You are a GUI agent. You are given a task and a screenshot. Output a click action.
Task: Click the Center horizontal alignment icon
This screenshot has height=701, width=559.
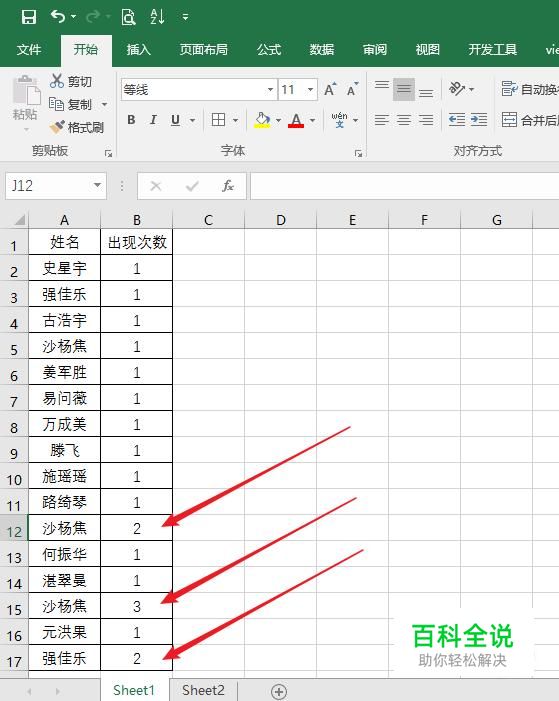click(x=404, y=120)
